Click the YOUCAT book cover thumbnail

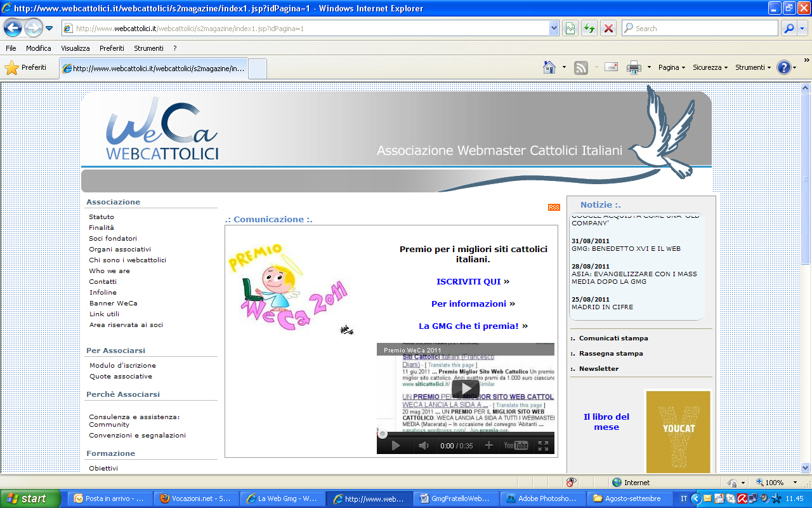pos(678,432)
